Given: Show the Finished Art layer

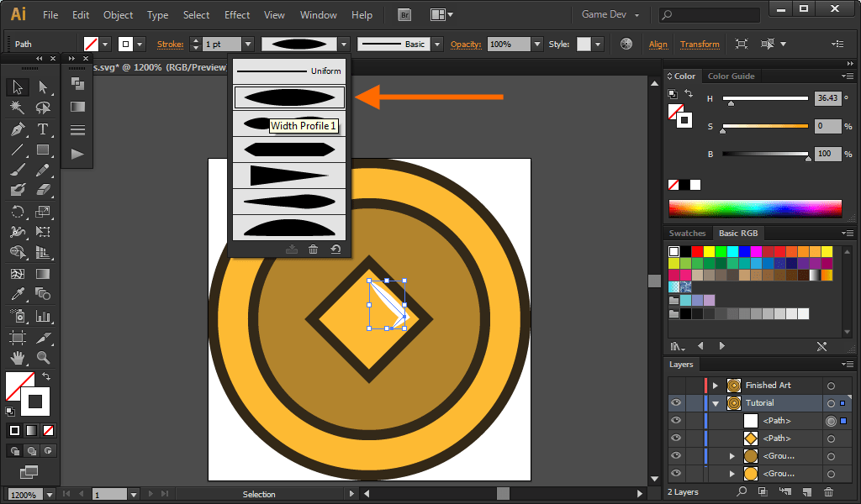Looking at the screenshot, I should [676, 386].
